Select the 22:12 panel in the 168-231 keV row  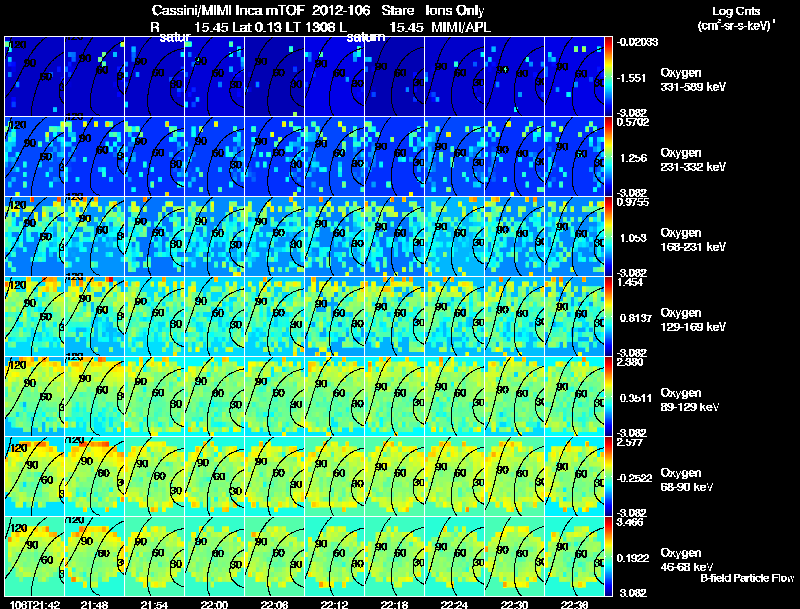(x=335, y=237)
